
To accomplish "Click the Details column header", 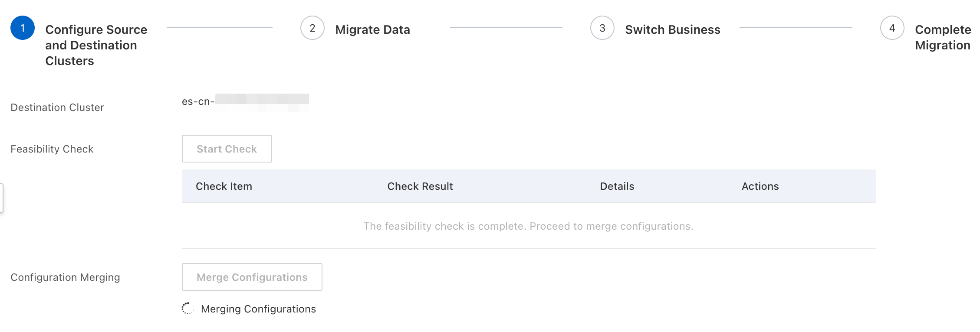I will coord(617,186).
